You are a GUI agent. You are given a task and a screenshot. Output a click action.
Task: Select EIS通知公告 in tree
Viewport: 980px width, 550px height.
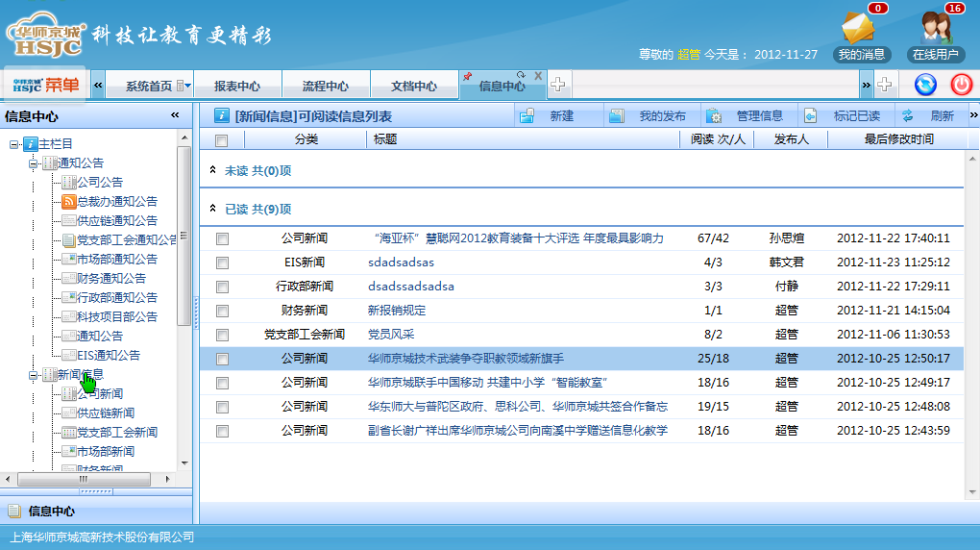[109, 356]
